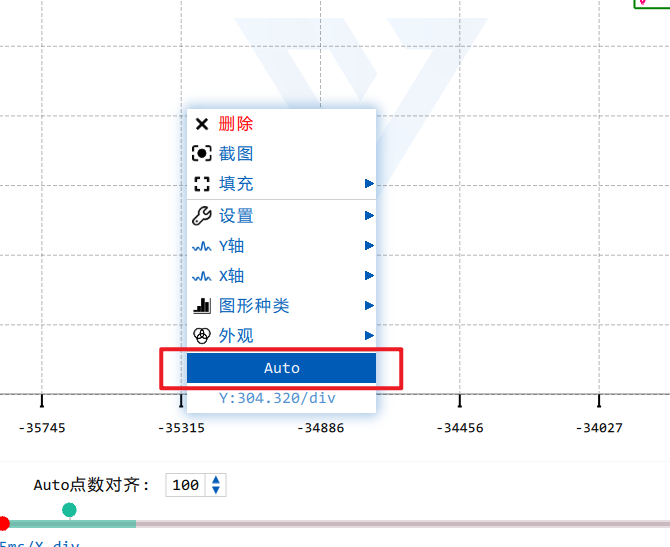Expand the 填充 submenu arrow

tap(369, 184)
